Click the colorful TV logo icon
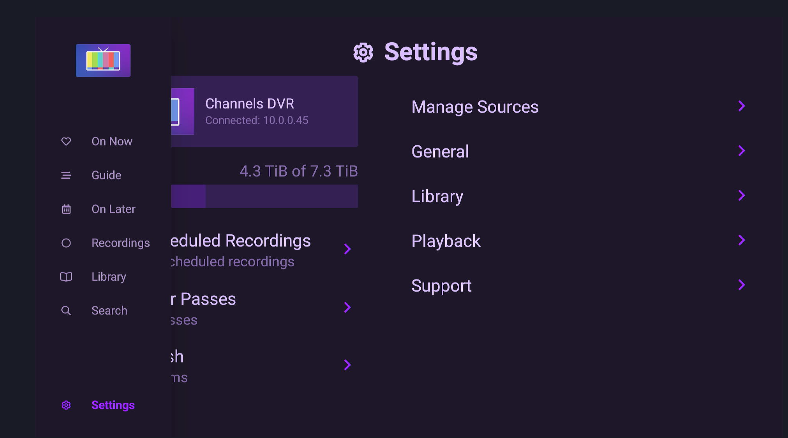The width and height of the screenshot is (788, 438). click(x=103, y=60)
